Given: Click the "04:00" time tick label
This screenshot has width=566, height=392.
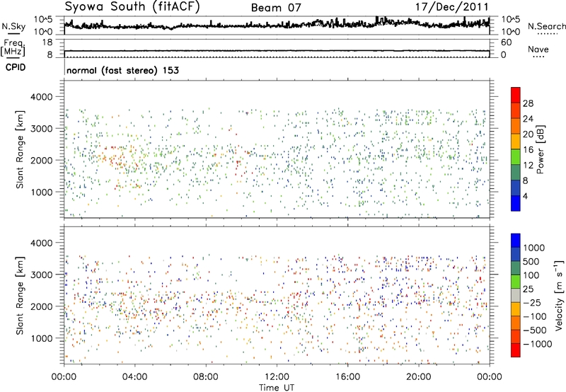Looking at the screenshot, I should 134,377.
